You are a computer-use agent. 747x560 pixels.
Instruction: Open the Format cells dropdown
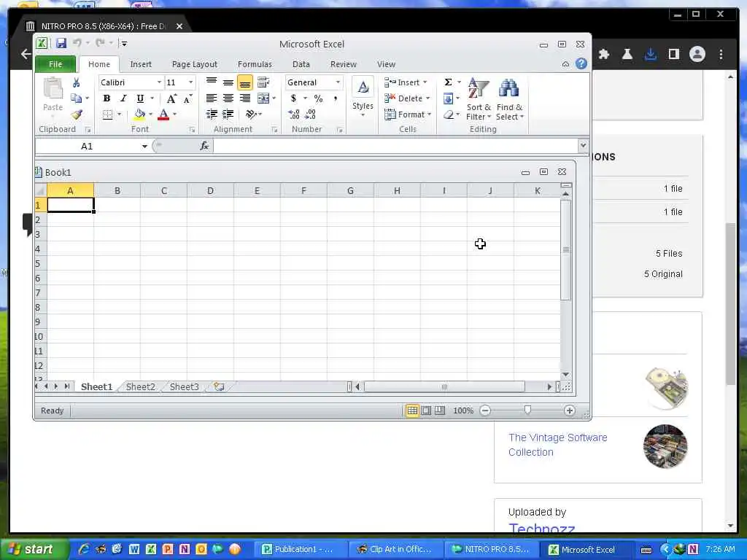(x=408, y=114)
